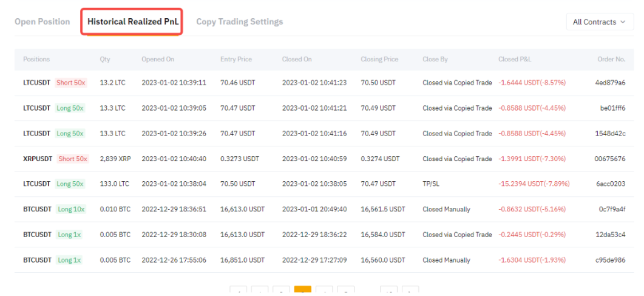
Task: Click the Order No. column header
Action: click(611, 60)
